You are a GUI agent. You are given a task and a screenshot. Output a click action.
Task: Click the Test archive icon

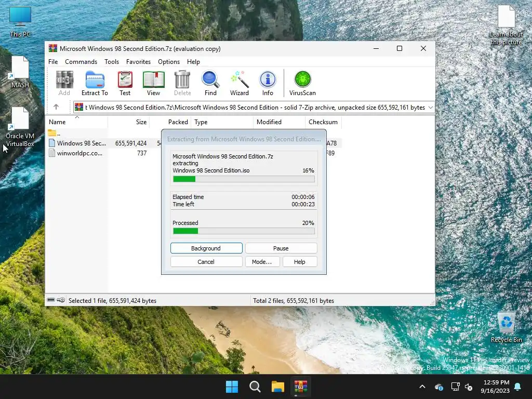tap(125, 79)
